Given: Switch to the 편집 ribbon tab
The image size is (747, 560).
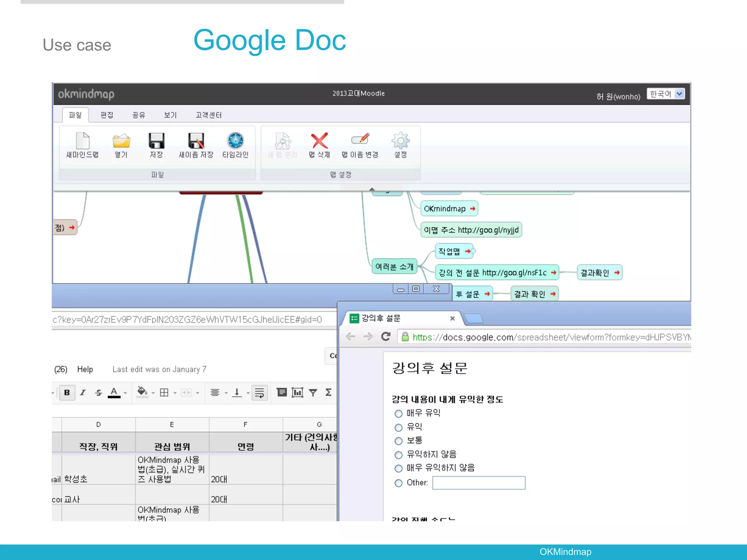Looking at the screenshot, I should pos(107,115).
